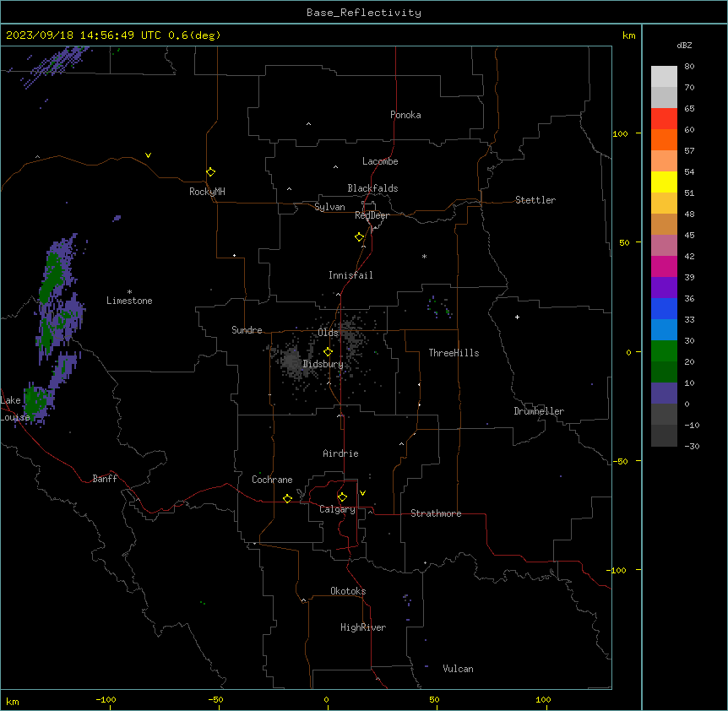Select the white asterisk east of Innisfail
Image resolution: width=728 pixels, height=711 pixels.
424,256
